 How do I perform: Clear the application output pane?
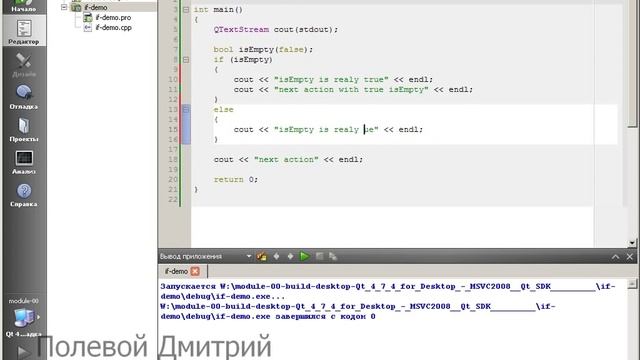262,256
